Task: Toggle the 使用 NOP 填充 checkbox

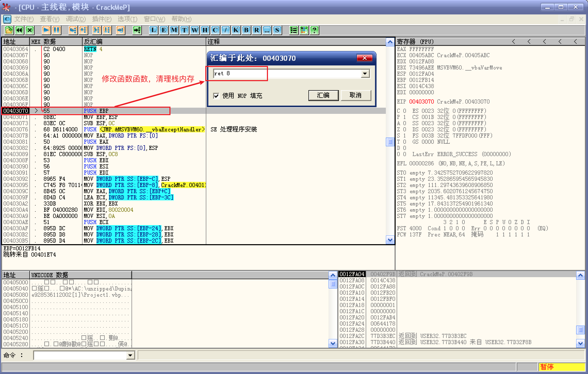Action: [216, 96]
